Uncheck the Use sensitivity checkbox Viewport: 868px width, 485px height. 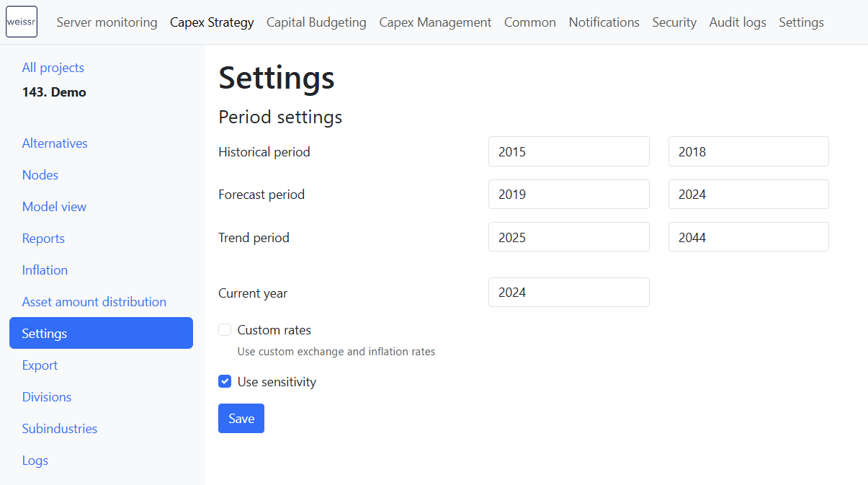pos(225,382)
